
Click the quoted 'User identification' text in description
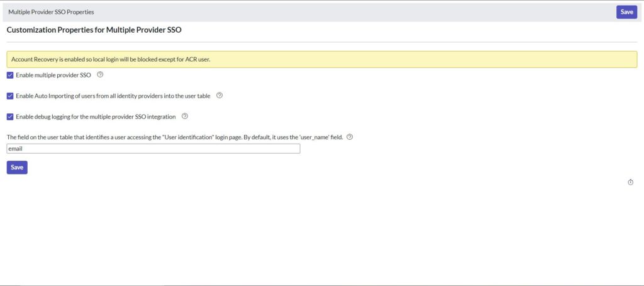tap(188, 137)
